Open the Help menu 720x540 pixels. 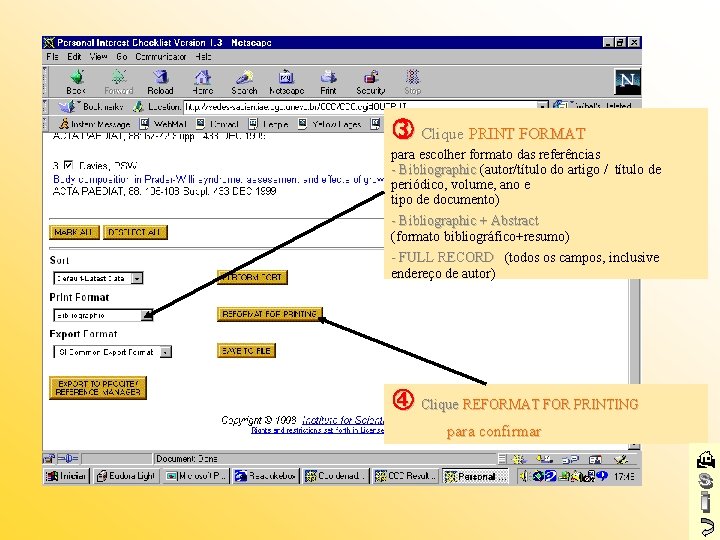click(203, 57)
